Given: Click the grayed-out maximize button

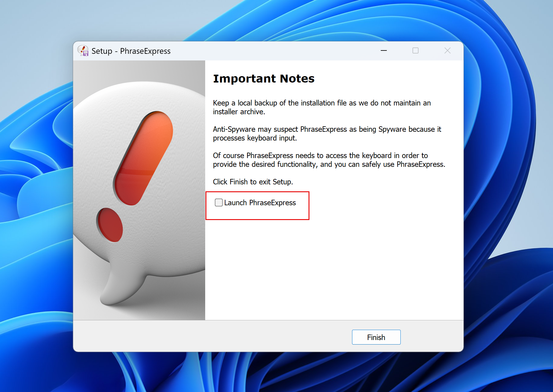Looking at the screenshot, I should pos(415,51).
